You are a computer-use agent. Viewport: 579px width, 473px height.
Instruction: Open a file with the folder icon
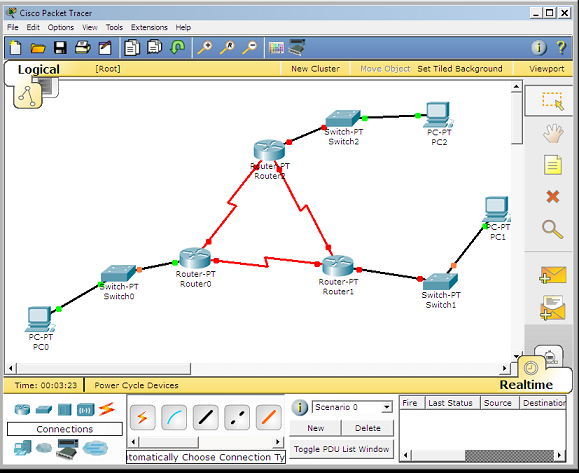(38, 48)
